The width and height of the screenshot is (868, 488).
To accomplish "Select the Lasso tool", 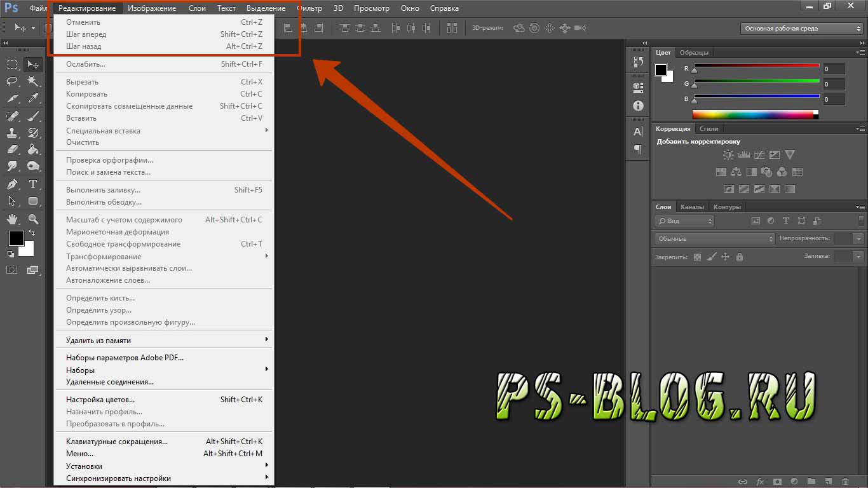I will click(x=12, y=81).
